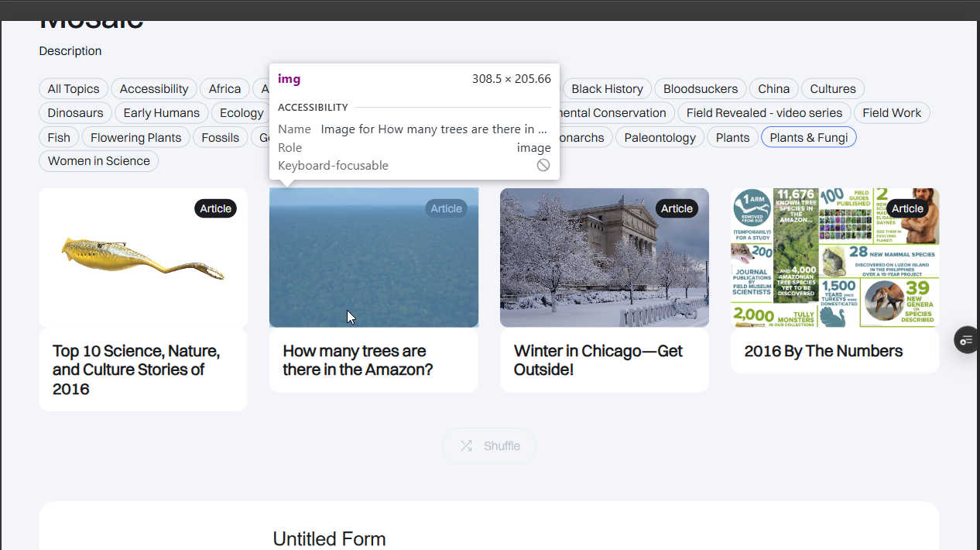Filter by the Africa topic
This screenshot has height=550, width=980.
[x=224, y=89]
